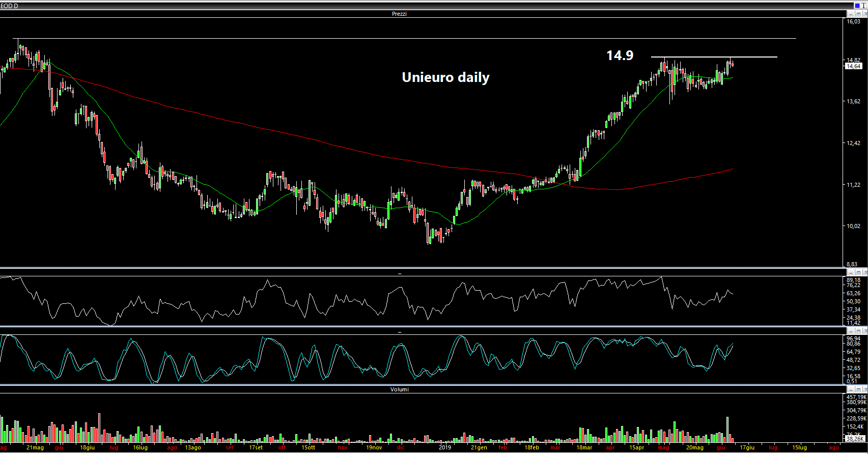Click the 18mar date label
The image size is (868, 454).
coord(584,448)
